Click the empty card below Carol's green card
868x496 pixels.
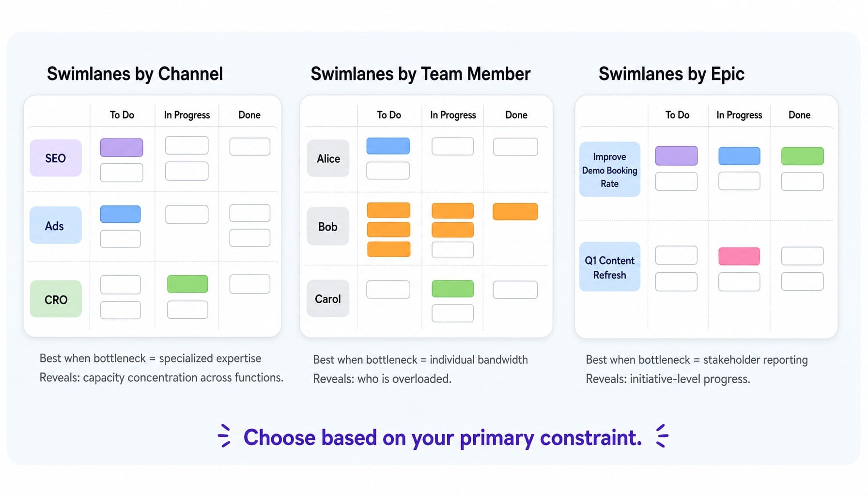pyautogui.click(x=453, y=313)
